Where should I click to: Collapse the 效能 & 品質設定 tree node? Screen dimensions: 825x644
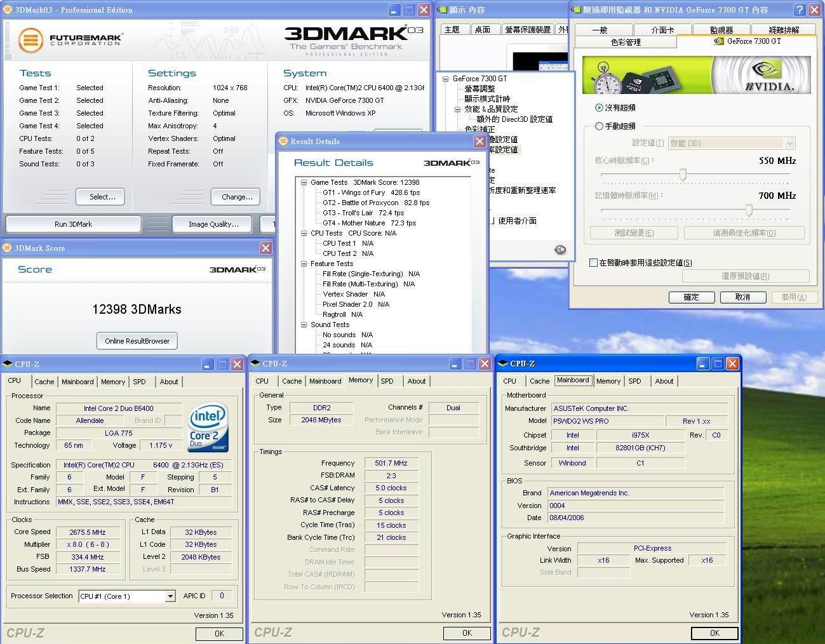pos(457,109)
